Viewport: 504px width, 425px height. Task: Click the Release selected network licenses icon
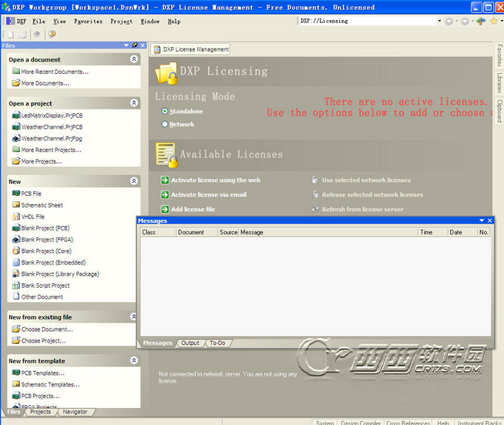coord(315,194)
